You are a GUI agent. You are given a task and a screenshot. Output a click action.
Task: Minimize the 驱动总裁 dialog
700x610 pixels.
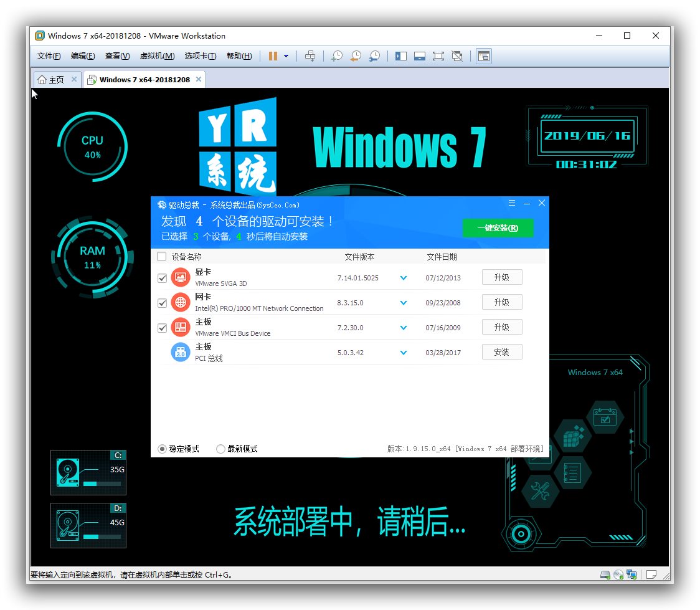pos(527,203)
